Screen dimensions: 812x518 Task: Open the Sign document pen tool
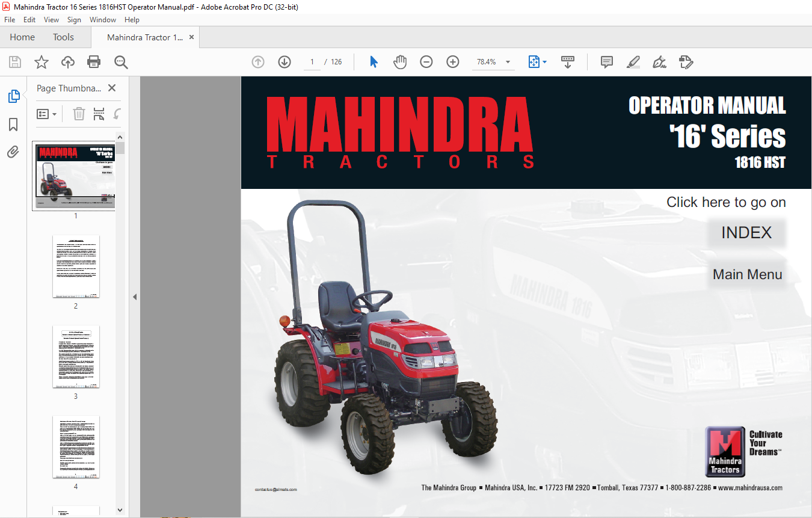click(x=659, y=62)
